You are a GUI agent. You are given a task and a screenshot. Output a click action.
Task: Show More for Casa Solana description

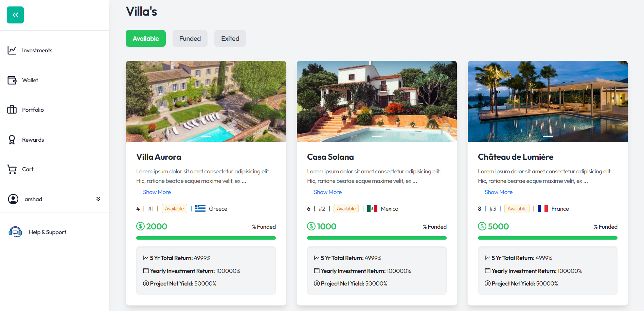click(328, 192)
